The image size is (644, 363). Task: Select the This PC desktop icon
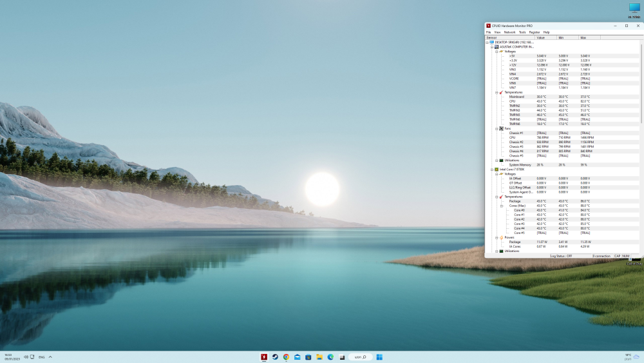pyautogui.click(x=634, y=11)
